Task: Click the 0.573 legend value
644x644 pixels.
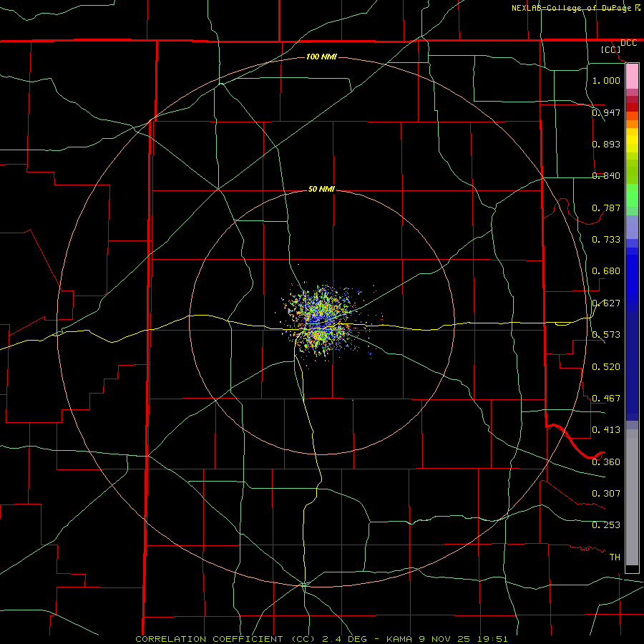Action: (606, 334)
